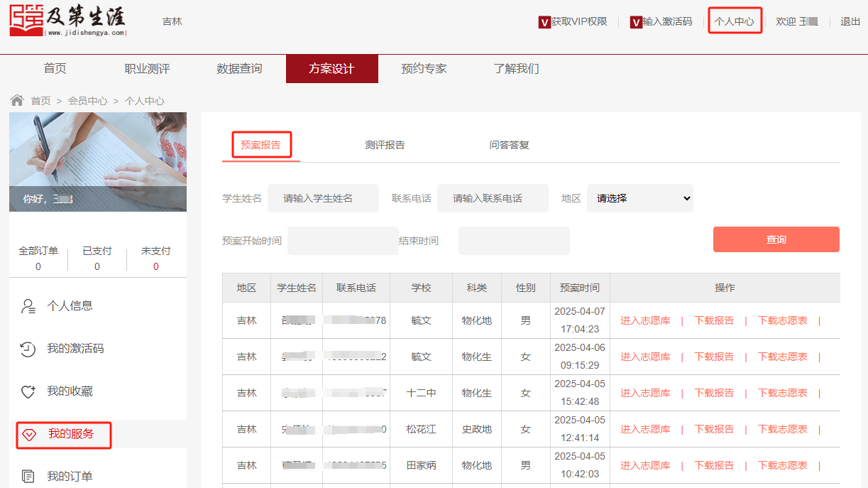The height and width of the screenshot is (488, 868).
Task: Open the 结束时间 date picker field
Action: point(514,241)
